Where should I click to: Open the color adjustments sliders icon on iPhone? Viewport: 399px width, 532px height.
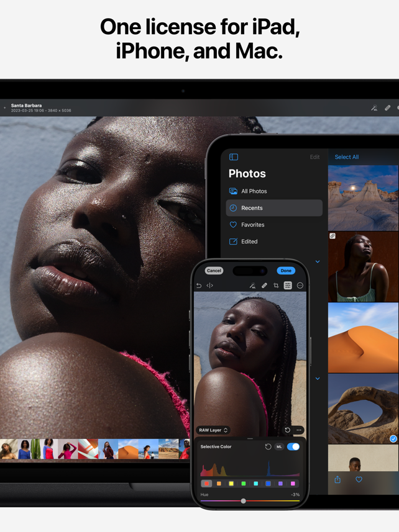click(x=288, y=286)
